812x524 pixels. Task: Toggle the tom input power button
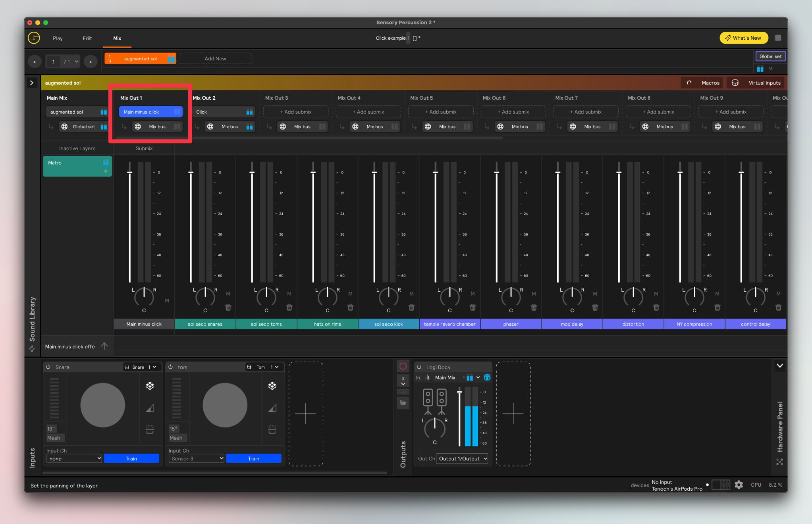click(170, 367)
